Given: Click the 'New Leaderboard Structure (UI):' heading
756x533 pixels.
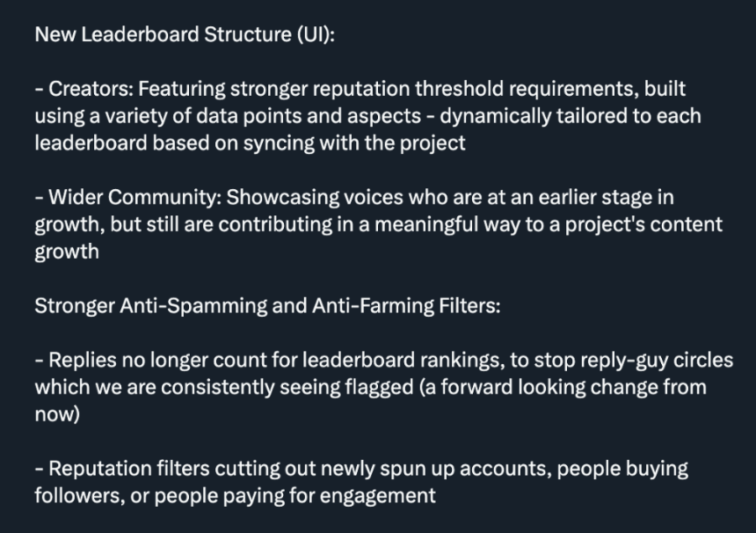Looking at the screenshot, I should 185,34.
